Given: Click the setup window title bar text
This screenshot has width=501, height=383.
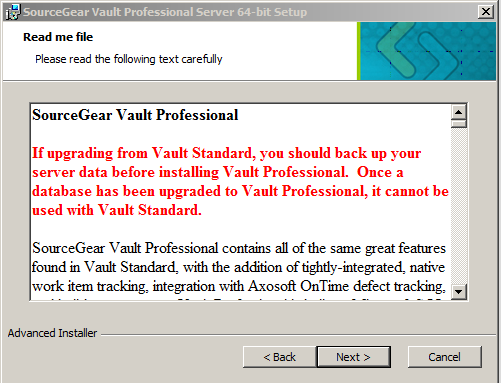Looking at the screenshot, I should click(165, 12).
